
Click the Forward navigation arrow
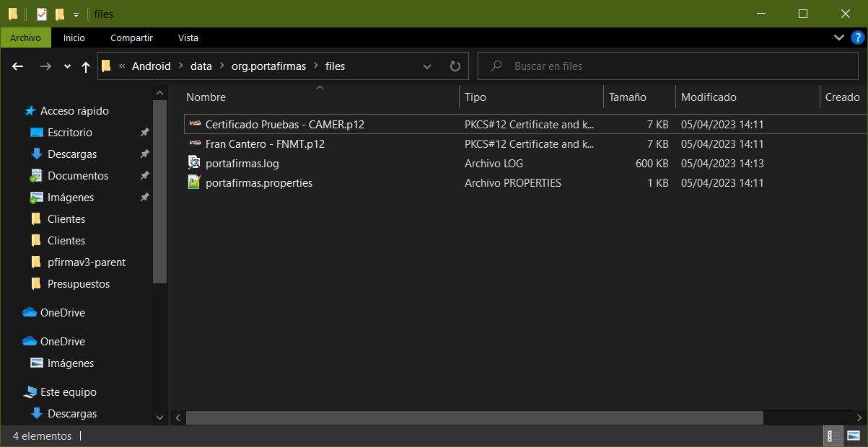(x=45, y=66)
